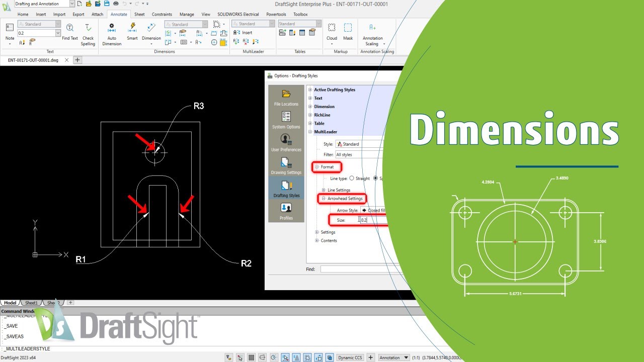Open the Home ribbon tab
644x362 pixels.
[x=23, y=15]
